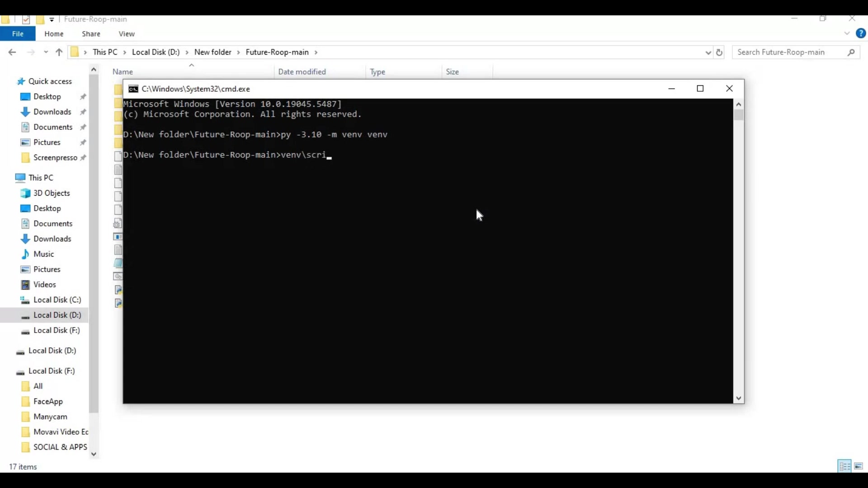Maximize the cmd.exe window
Viewport: 868px width, 488px height.
pos(700,89)
